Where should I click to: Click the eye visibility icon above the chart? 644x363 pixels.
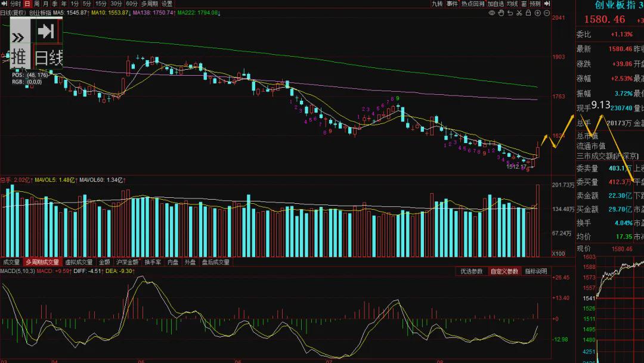click(x=491, y=13)
